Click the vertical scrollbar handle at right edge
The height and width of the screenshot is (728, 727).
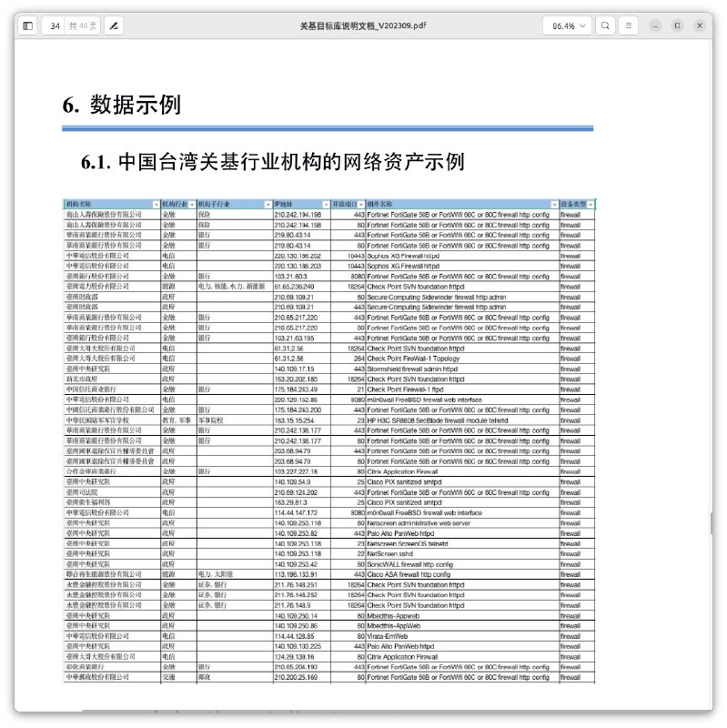(x=711, y=522)
